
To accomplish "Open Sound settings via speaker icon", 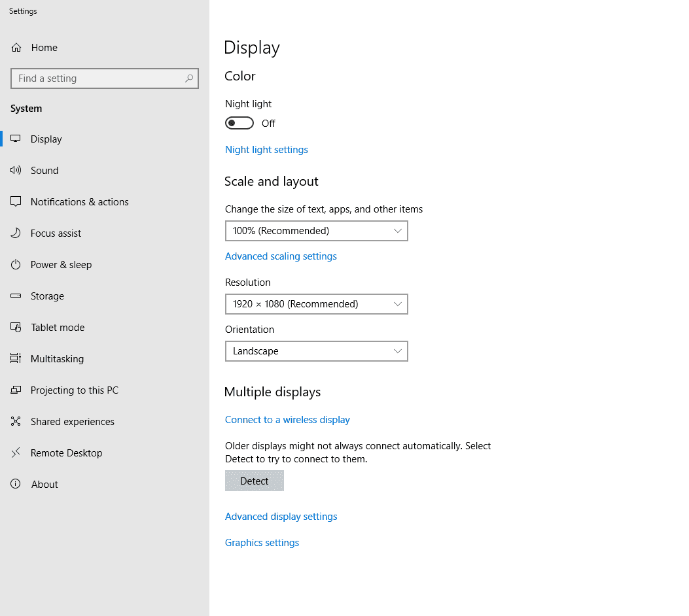I will click(x=16, y=170).
